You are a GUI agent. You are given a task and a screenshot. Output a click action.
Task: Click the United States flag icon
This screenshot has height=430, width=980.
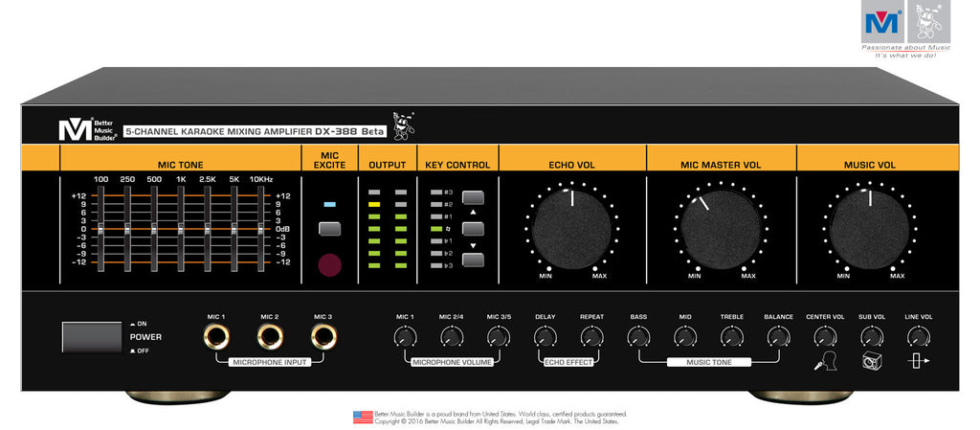coord(363,417)
